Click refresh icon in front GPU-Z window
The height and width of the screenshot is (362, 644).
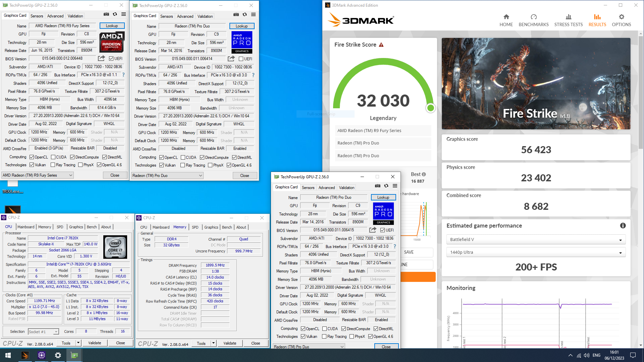coord(386,186)
